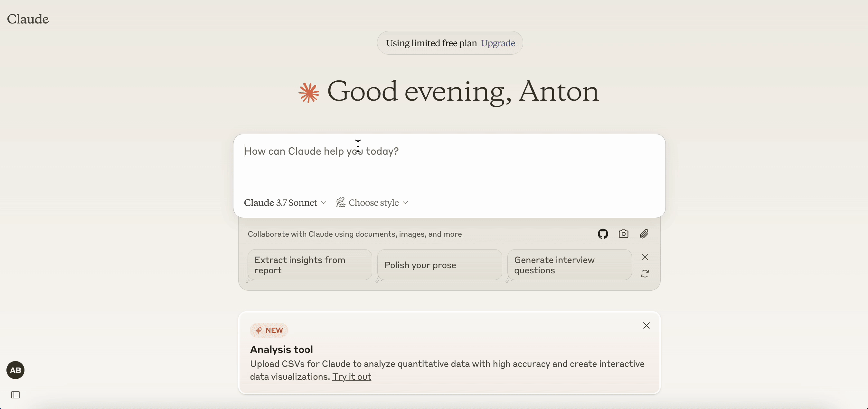Screen dimensions: 868x409
Task: Click the AB user avatar menu
Action: [x=15, y=370]
